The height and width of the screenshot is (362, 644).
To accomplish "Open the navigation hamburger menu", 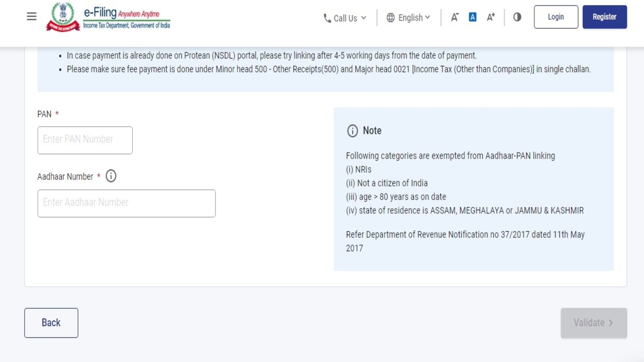I will [x=31, y=16].
